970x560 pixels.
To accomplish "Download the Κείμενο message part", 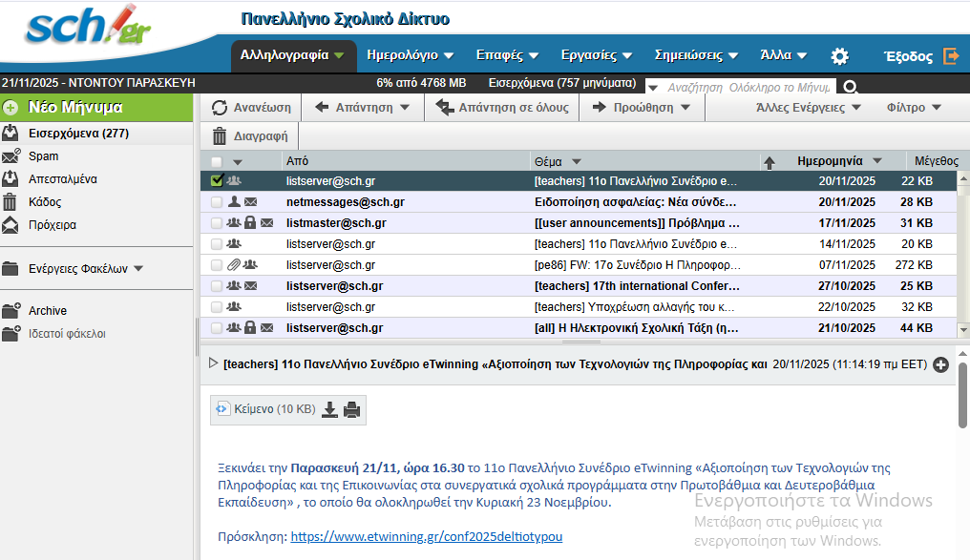I will pos(329,409).
